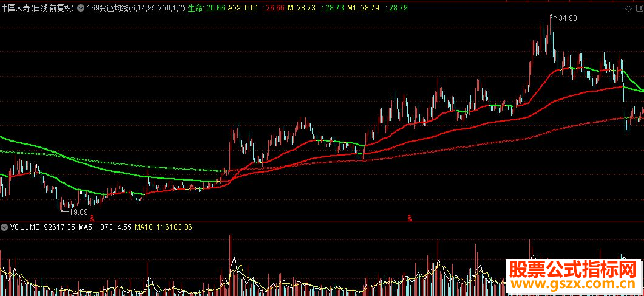This screenshot has width=644, height=296.
Task: Click the A2X: 0.01 value
Action: [x=243, y=7]
